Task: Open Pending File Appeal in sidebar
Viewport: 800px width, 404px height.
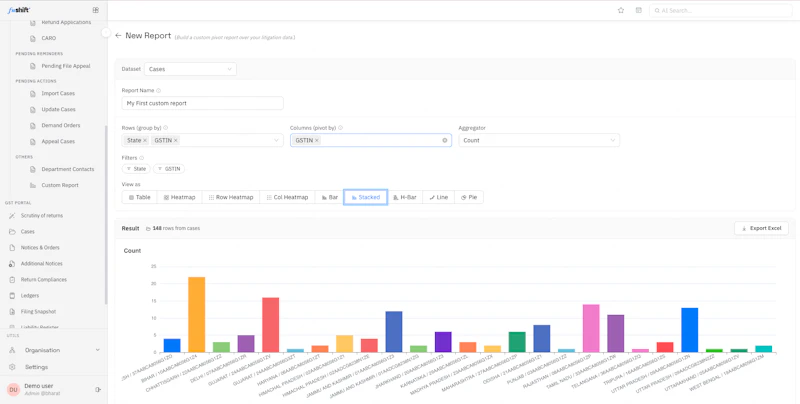Action: [66, 66]
